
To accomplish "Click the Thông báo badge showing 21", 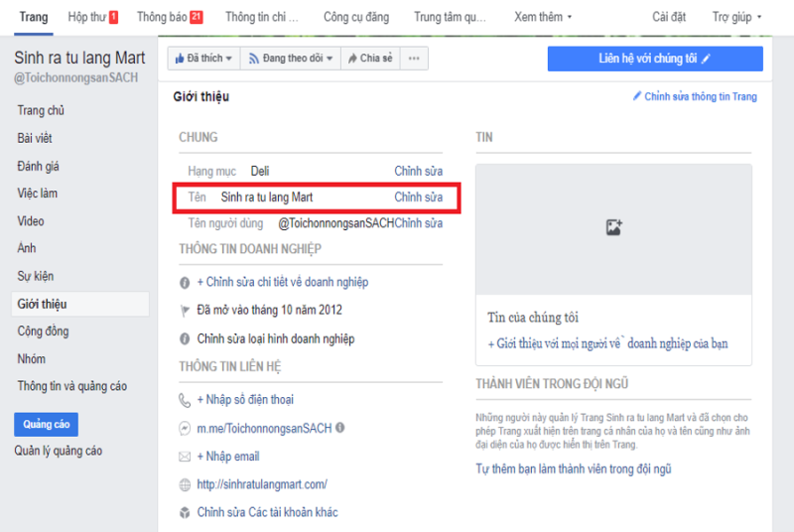I will click(196, 17).
